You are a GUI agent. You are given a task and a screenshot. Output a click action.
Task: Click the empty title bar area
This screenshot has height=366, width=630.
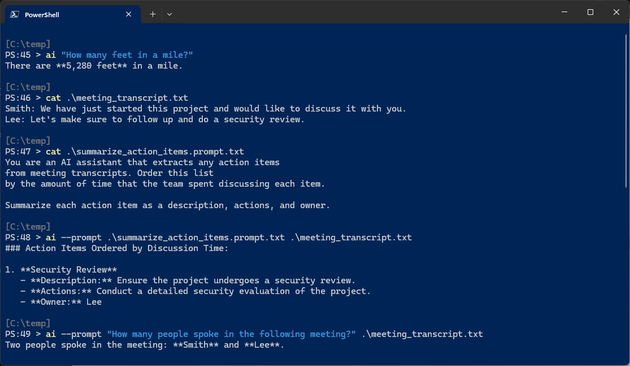pos(362,12)
